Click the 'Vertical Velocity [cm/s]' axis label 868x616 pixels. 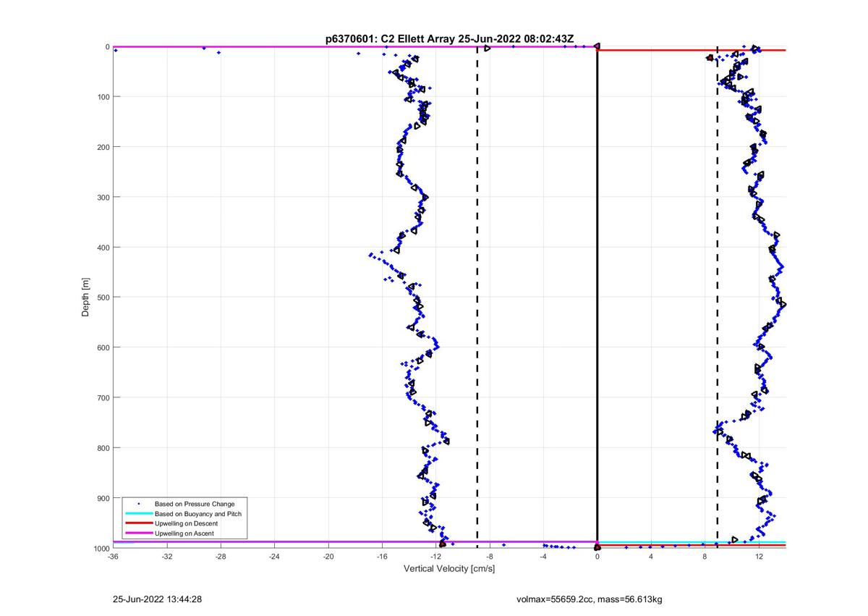pos(448,569)
